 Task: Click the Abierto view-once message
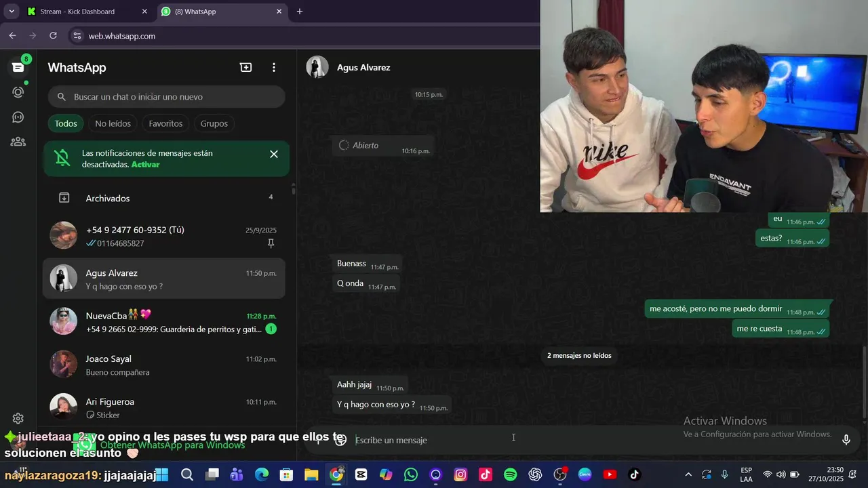click(383, 146)
